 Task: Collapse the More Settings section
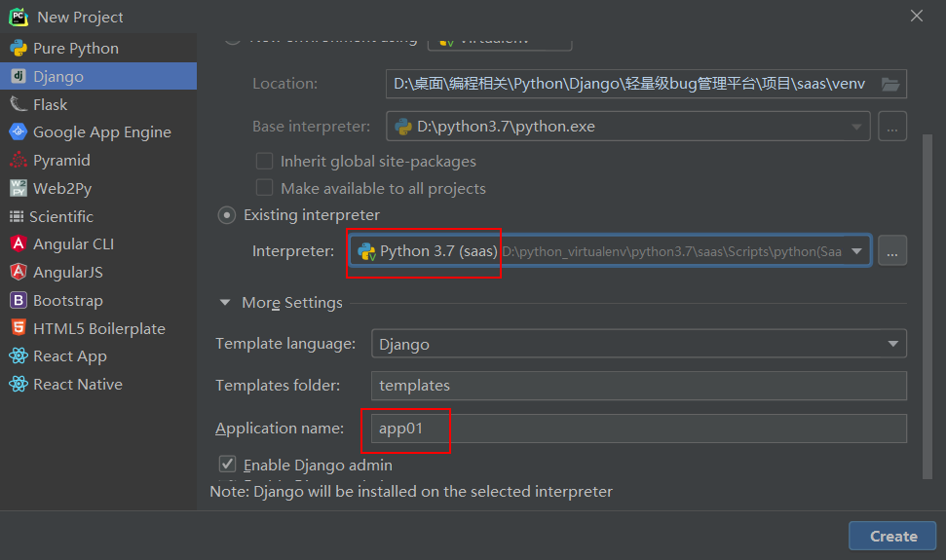pos(225,303)
